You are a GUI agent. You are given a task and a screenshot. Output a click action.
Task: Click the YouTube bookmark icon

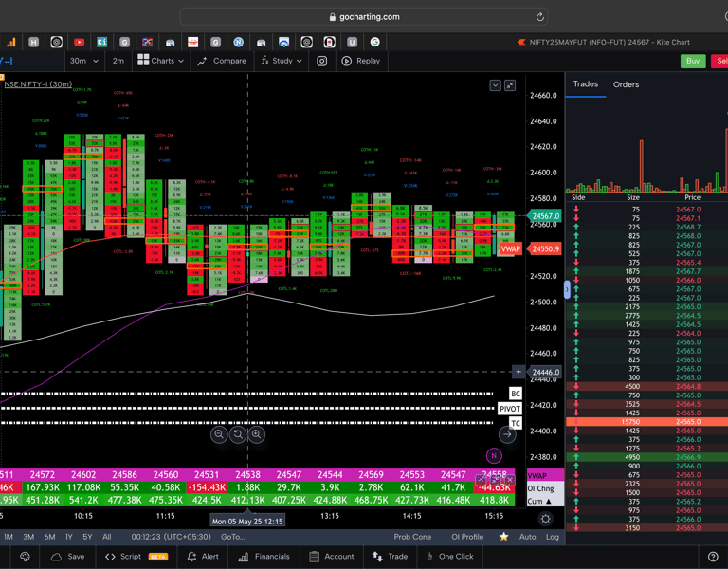point(79,43)
